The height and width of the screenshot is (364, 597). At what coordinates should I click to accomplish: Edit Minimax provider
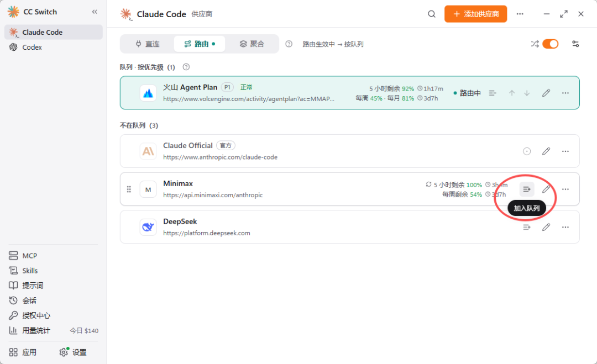point(546,189)
